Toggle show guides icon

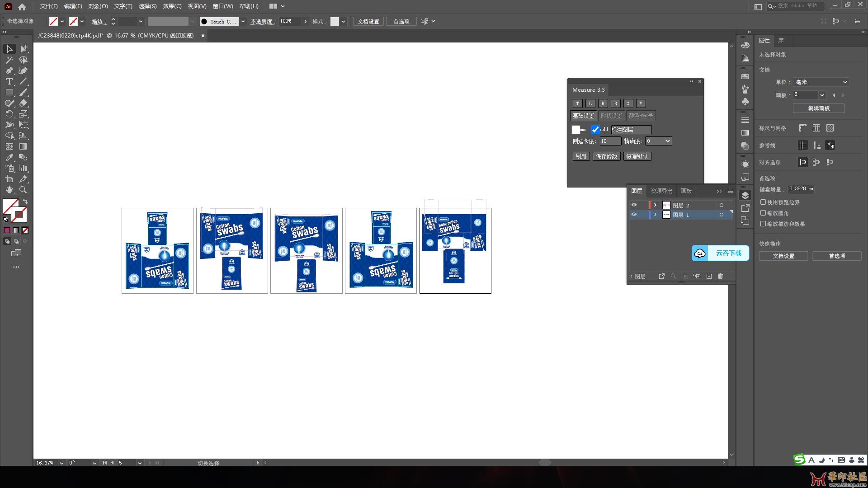(x=803, y=145)
